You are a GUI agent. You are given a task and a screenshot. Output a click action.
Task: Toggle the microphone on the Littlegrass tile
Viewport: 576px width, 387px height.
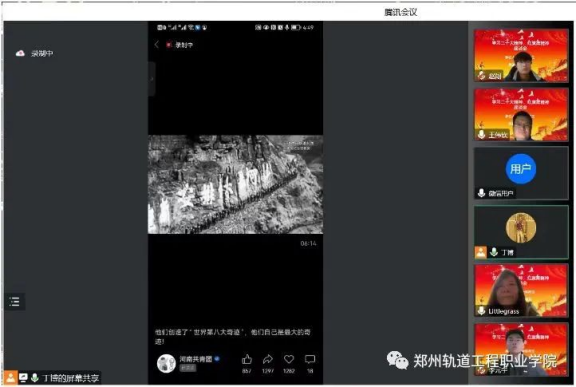pyautogui.click(x=481, y=311)
